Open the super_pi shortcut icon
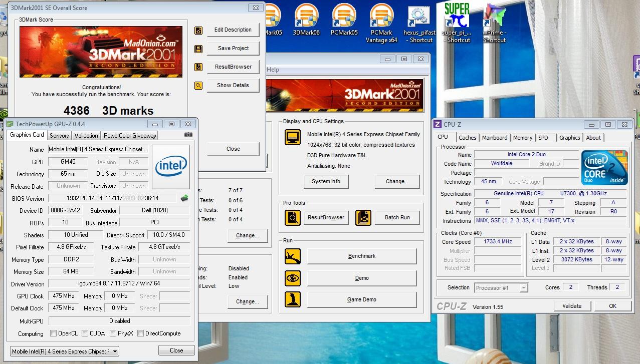The height and width of the screenshot is (364, 640). [457, 24]
